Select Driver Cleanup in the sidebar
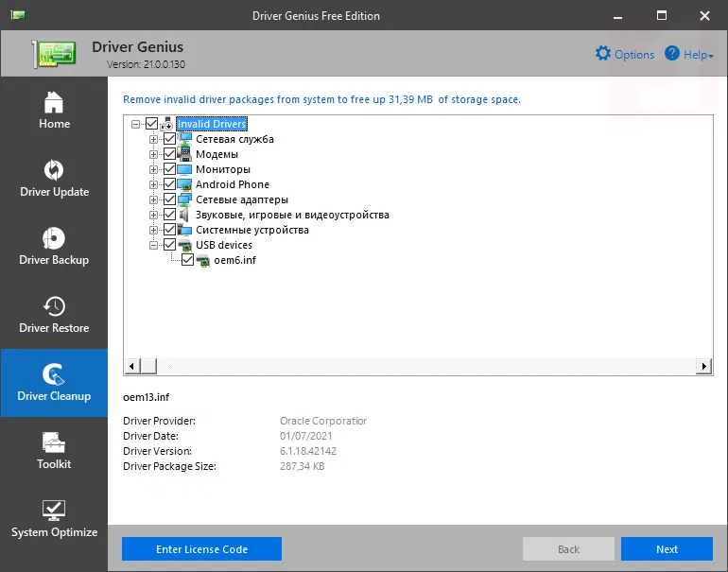 coord(54,383)
